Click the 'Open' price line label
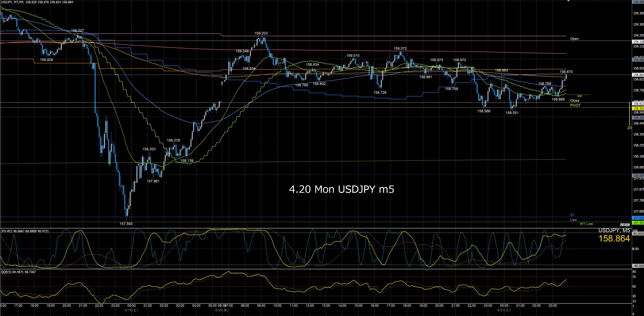Viewport: 644px width, 316px height. click(x=574, y=39)
